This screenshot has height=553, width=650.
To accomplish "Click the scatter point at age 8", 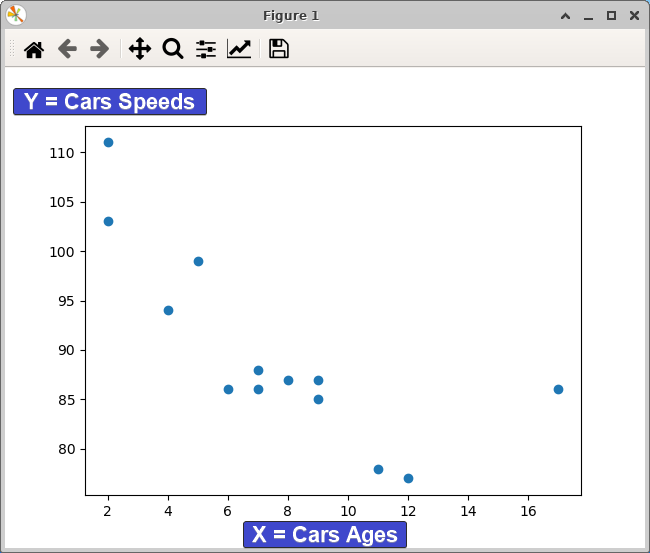I will [x=289, y=381].
